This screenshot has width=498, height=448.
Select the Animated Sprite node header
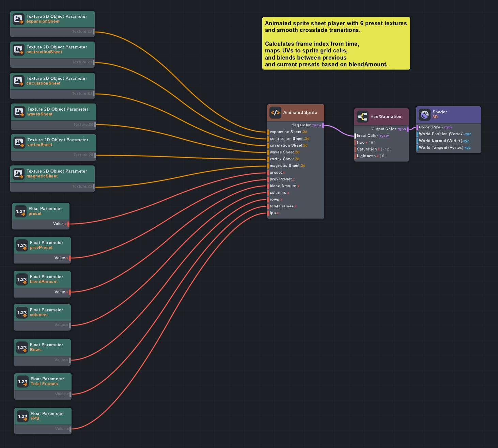300,112
